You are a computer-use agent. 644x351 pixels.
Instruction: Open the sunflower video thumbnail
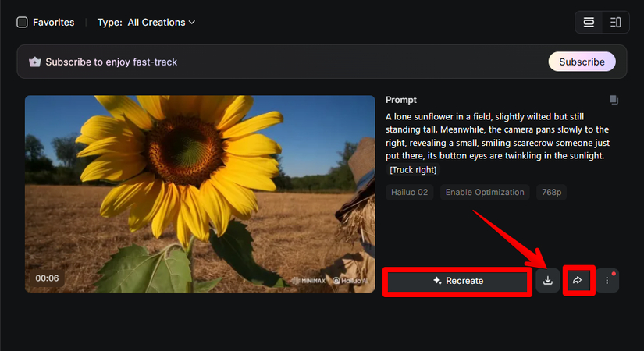[200, 193]
